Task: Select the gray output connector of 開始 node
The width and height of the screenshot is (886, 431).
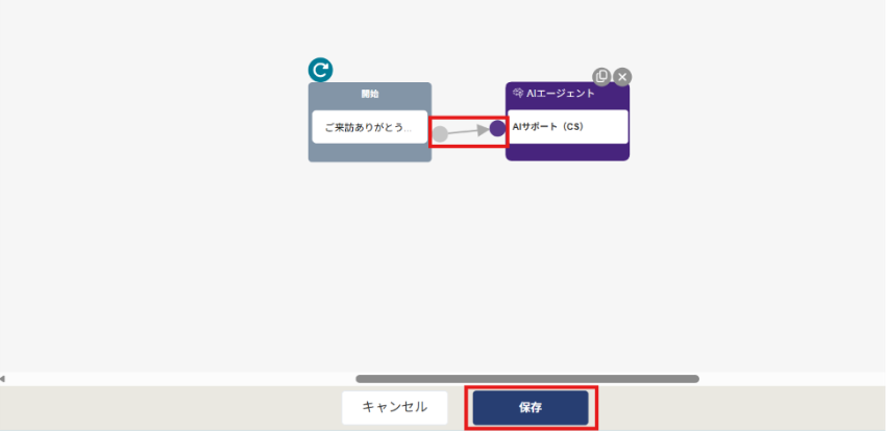Action: tap(440, 134)
